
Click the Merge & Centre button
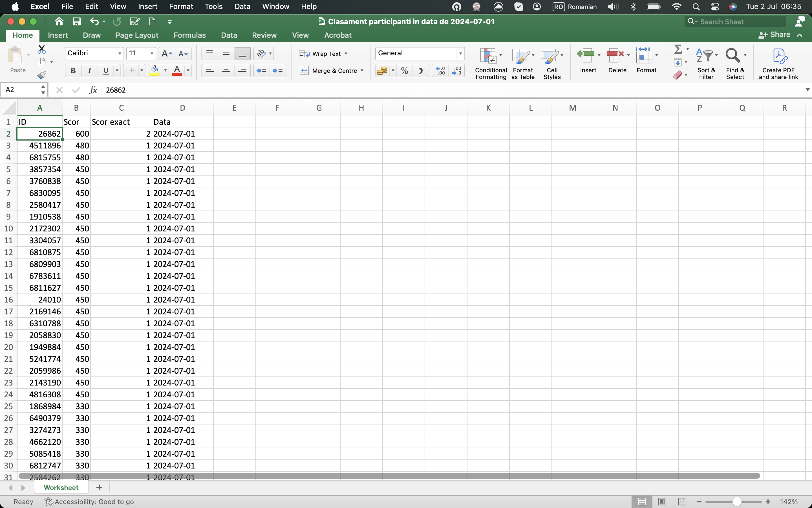pyautogui.click(x=328, y=71)
